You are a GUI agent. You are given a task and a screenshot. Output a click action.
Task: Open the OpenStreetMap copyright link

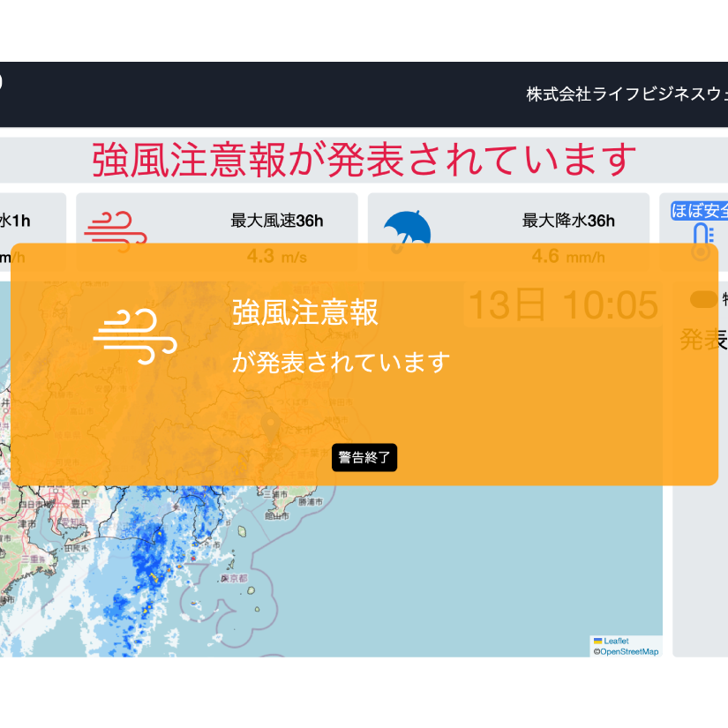coord(628,652)
